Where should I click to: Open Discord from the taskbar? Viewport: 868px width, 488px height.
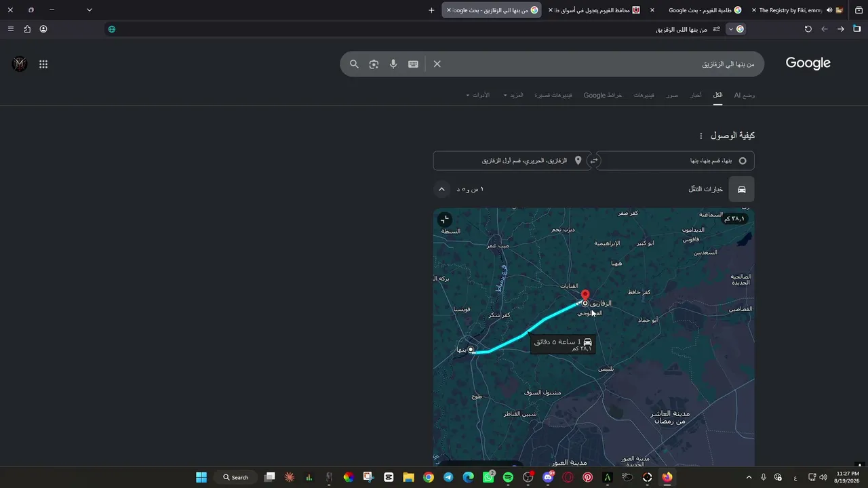(x=548, y=477)
